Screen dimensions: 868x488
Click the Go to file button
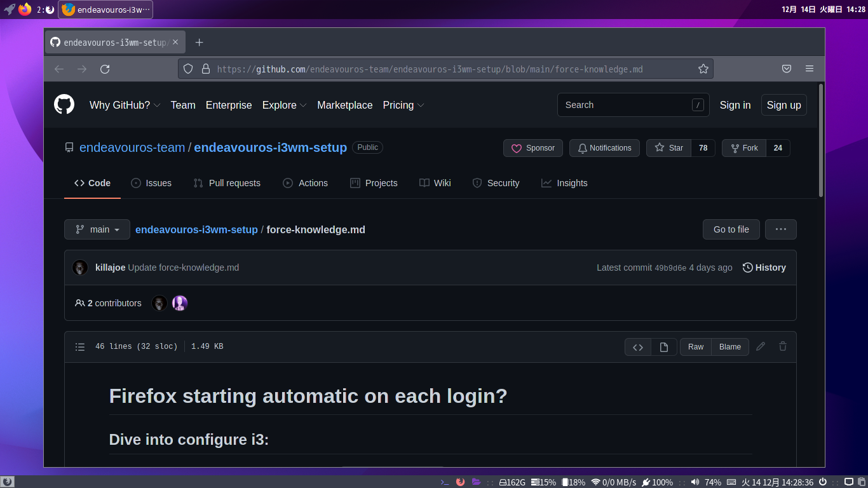[731, 229]
